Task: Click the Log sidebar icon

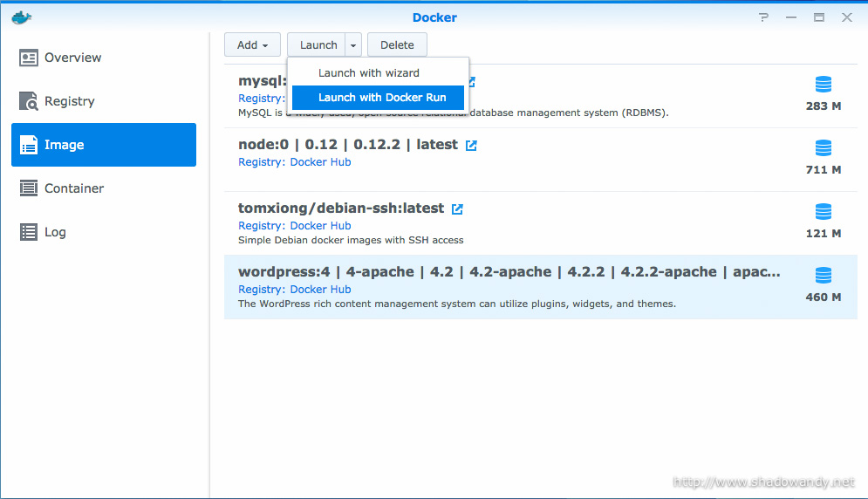Action: tap(29, 232)
